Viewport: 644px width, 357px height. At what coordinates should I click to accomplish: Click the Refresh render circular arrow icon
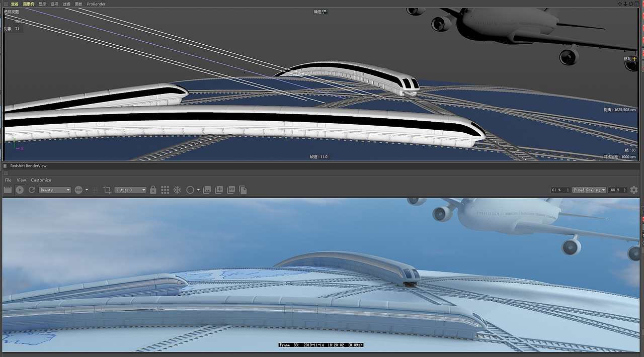point(32,190)
